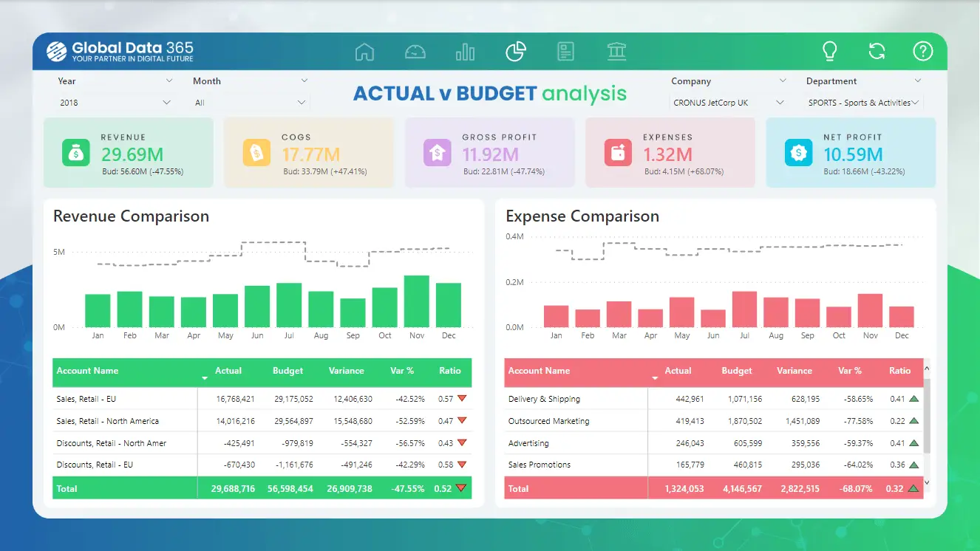Click the Gross Profit 11.92M value
980x551 pixels.
[491, 154]
